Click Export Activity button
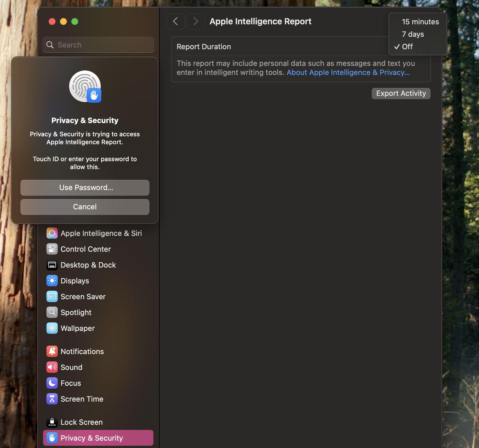Screen dimensions: 479x448 pyautogui.click(x=401, y=94)
